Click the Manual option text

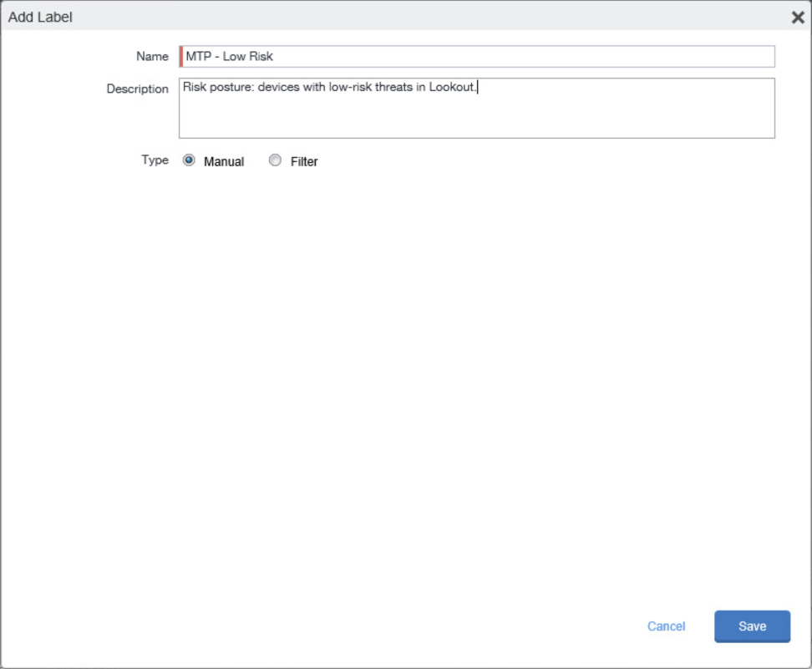click(222, 161)
